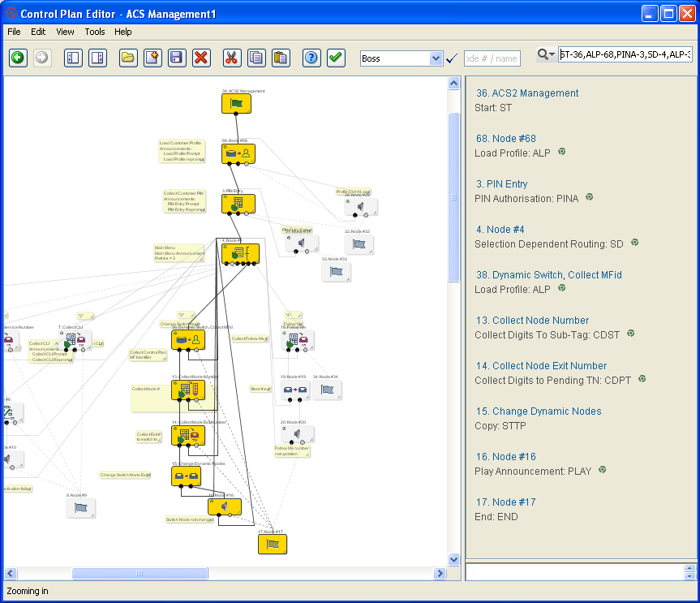This screenshot has width=700, height=603.
Task: Click the canvas scroll left arrow
Action: click(11, 573)
